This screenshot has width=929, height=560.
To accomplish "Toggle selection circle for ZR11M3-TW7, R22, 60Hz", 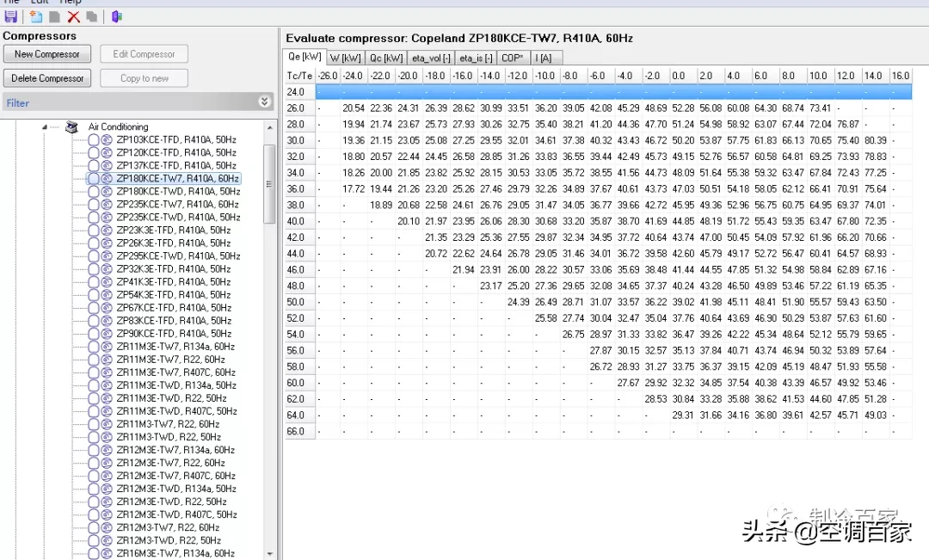I will tap(93, 424).
